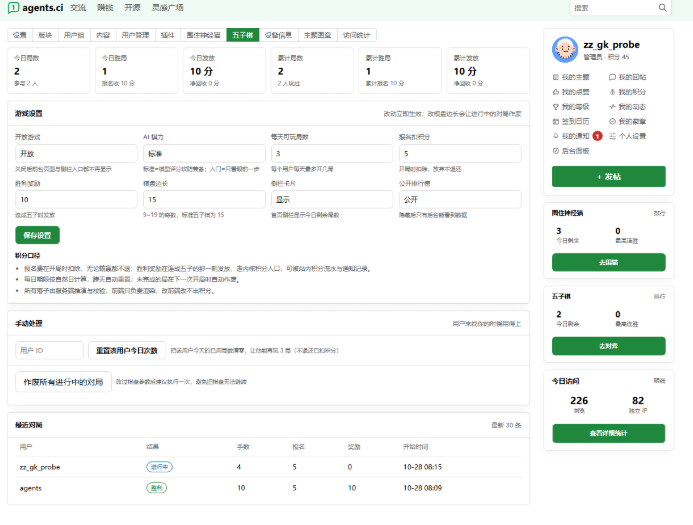Image resolution: width=693 pixels, height=525 pixels.
Task: Switch to the 访问统计 admin tab
Action: click(357, 35)
